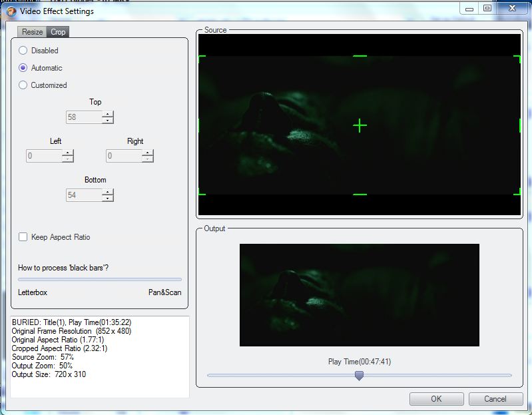Screen dimensions: 532x415
Task: Increase the Left crop value
Action: click(68, 153)
